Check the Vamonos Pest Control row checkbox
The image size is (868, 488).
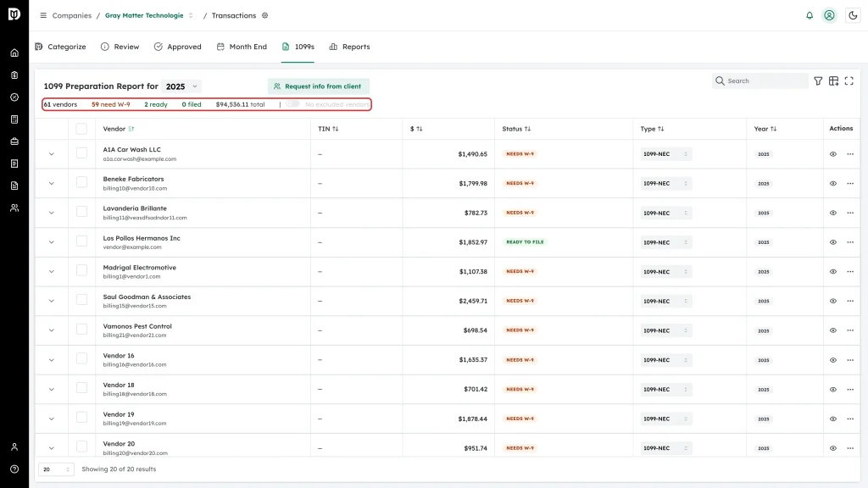click(81, 330)
